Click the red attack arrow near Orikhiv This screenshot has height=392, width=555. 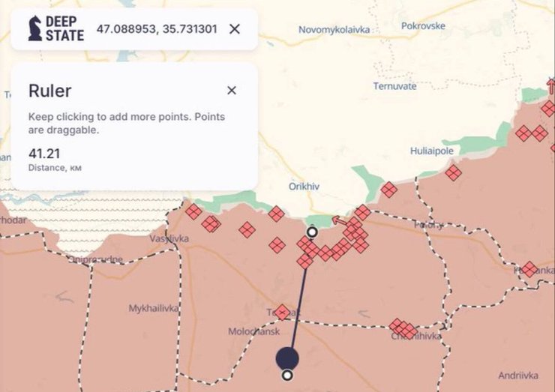coord(339,221)
